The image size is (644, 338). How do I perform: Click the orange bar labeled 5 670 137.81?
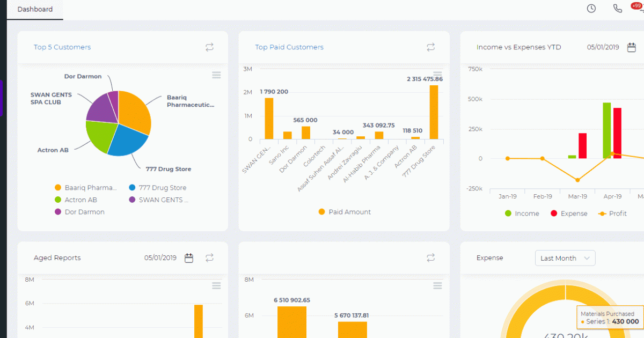tap(353, 329)
